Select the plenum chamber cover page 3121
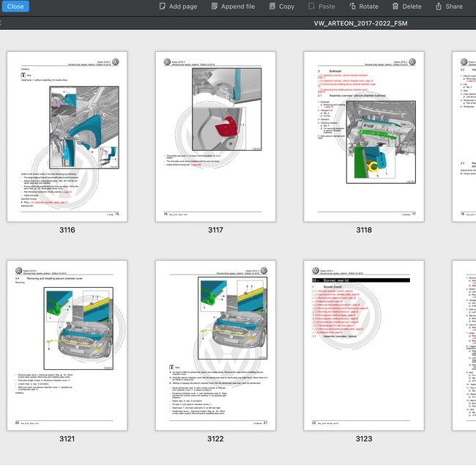476x476 pixels. click(67, 345)
